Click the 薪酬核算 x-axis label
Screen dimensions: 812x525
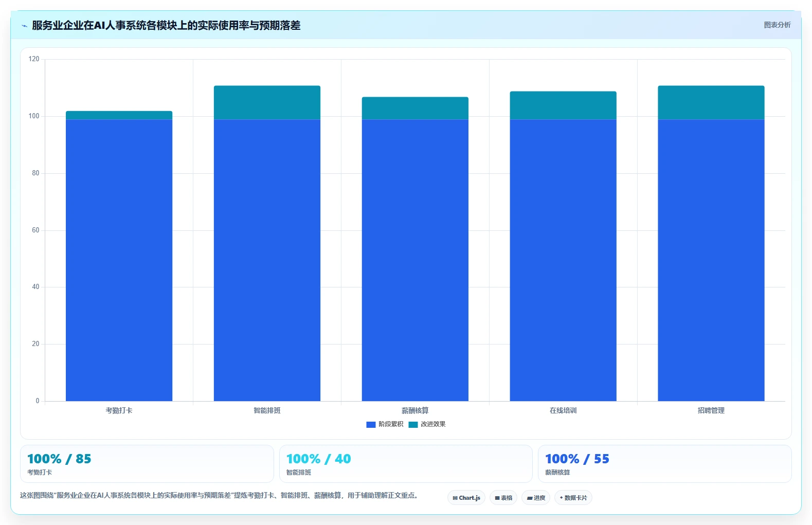tap(415, 410)
